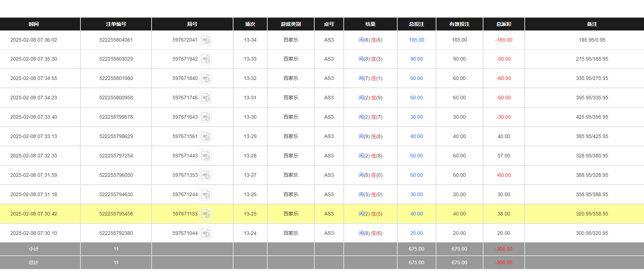Screen dimensions: 644x275
Task: Click timestamp 2025-02-08 07:34:55
Action: [x=34, y=78]
